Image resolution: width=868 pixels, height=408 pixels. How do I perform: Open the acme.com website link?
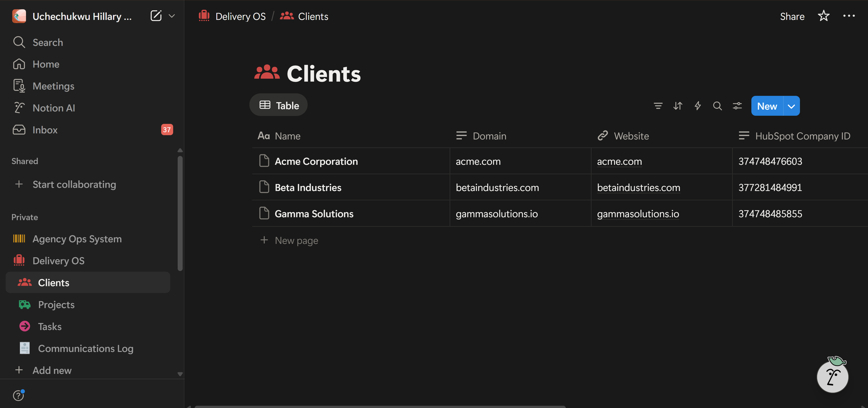coord(619,161)
